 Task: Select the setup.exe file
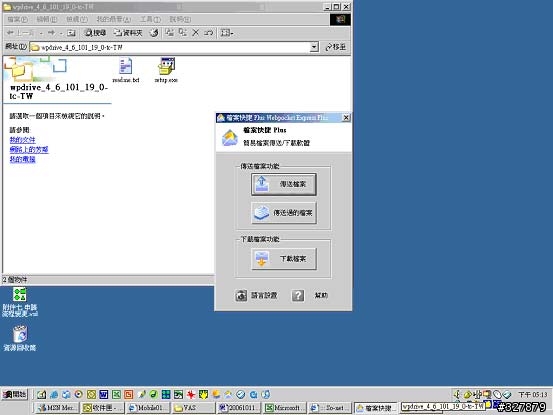click(x=166, y=71)
